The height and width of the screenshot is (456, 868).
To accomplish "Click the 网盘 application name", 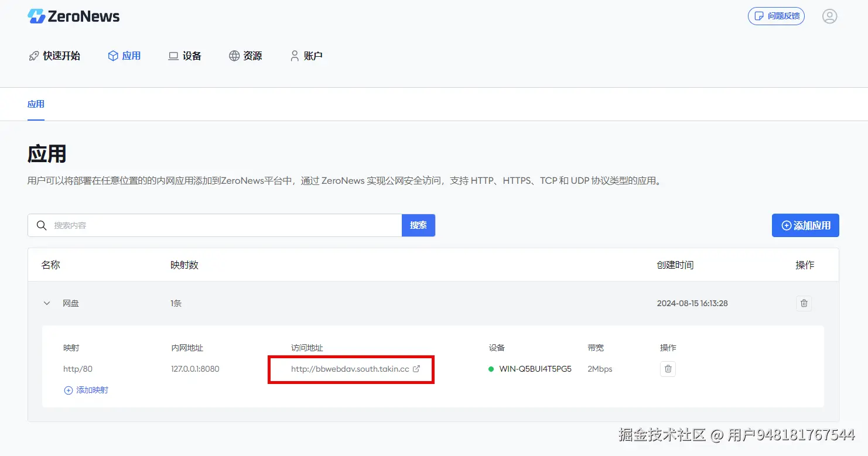I will [x=71, y=303].
